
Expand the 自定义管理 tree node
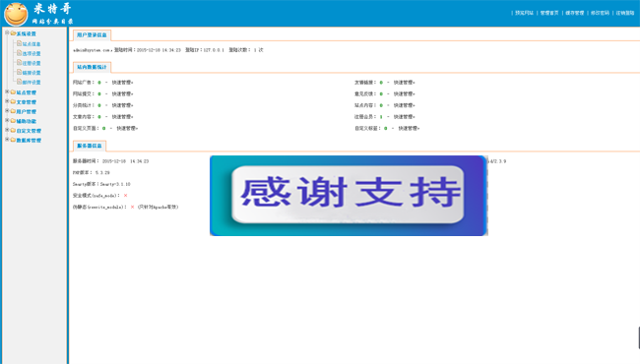(x=7, y=130)
